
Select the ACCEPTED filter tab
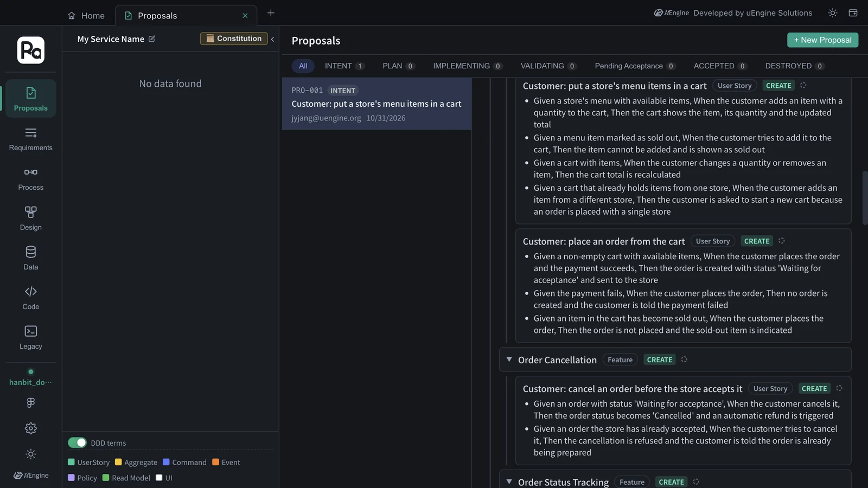pyautogui.click(x=720, y=66)
